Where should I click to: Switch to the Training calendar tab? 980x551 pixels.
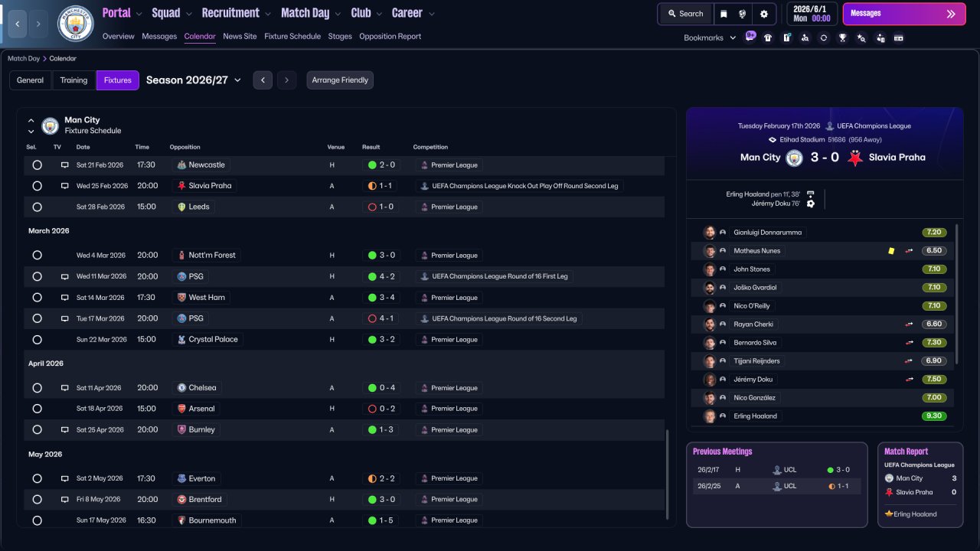(73, 80)
